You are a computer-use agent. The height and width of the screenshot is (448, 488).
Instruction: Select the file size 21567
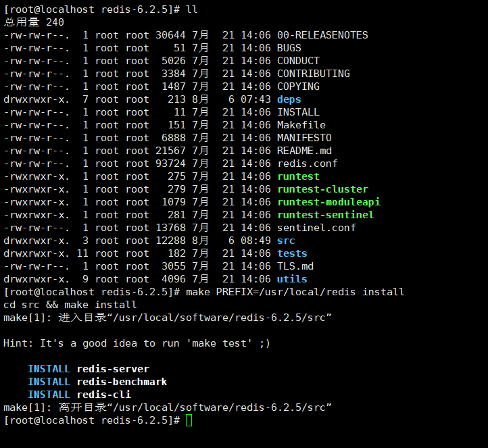point(170,151)
